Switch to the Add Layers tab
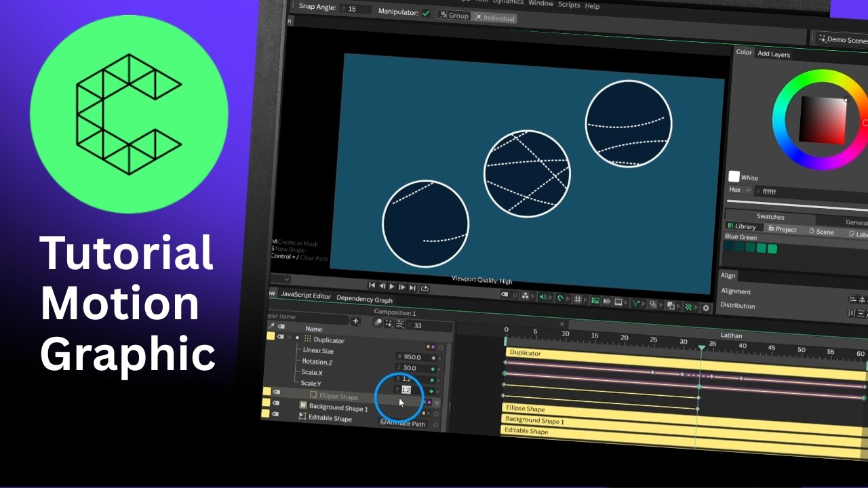868x488 pixels. click(x=774, y=54)
